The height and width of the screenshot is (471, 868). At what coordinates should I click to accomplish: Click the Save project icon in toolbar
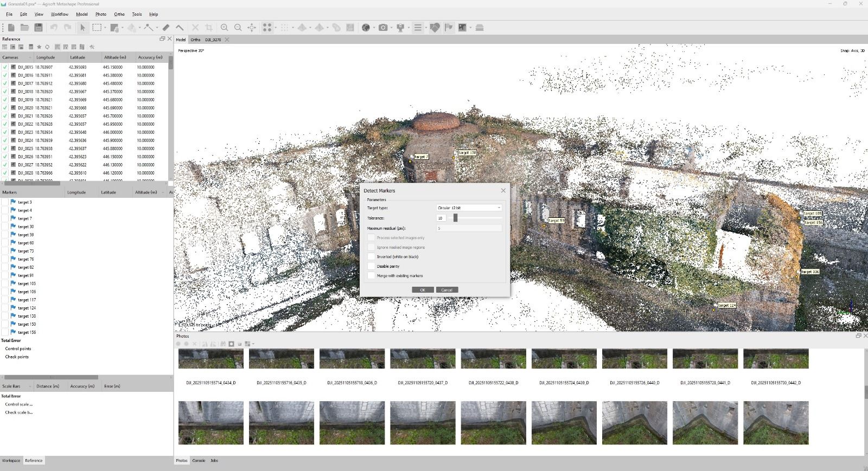38,28
